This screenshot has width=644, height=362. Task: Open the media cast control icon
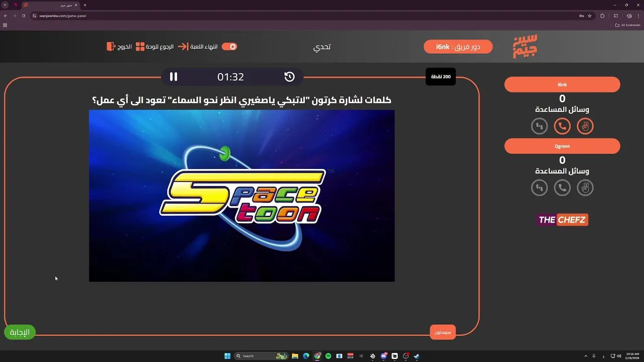[616, 16]
